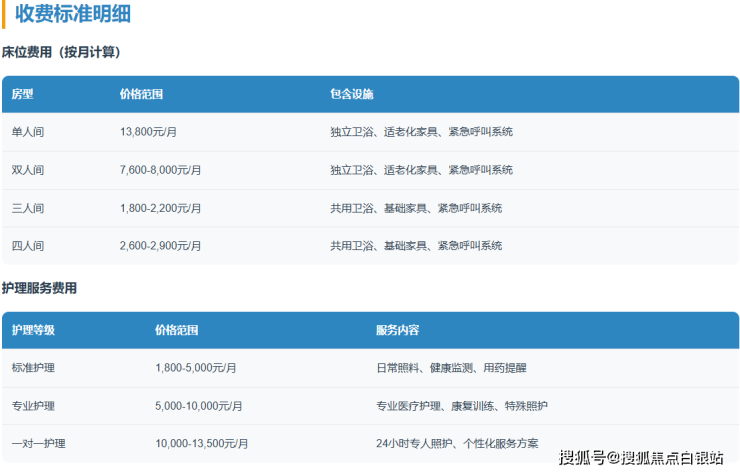Click the 收费标准明细 page heading

(73, 15)
